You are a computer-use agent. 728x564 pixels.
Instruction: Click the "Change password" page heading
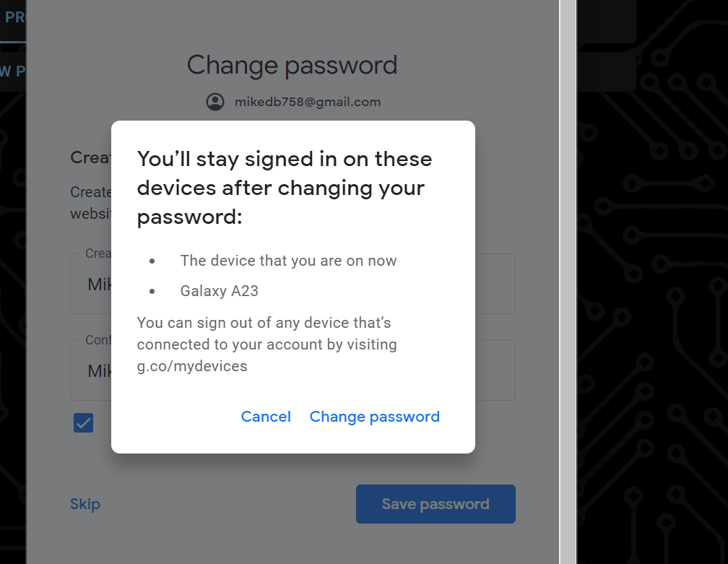coord(292,66)
